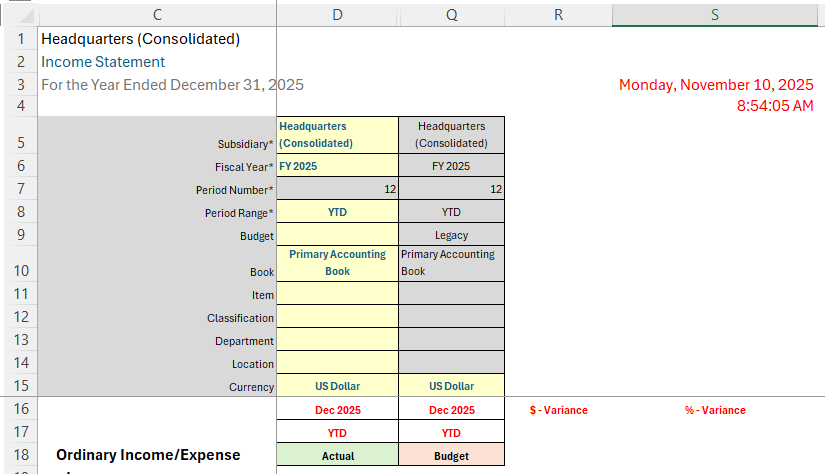Click the 8:54:05 AM time cell

774,105
